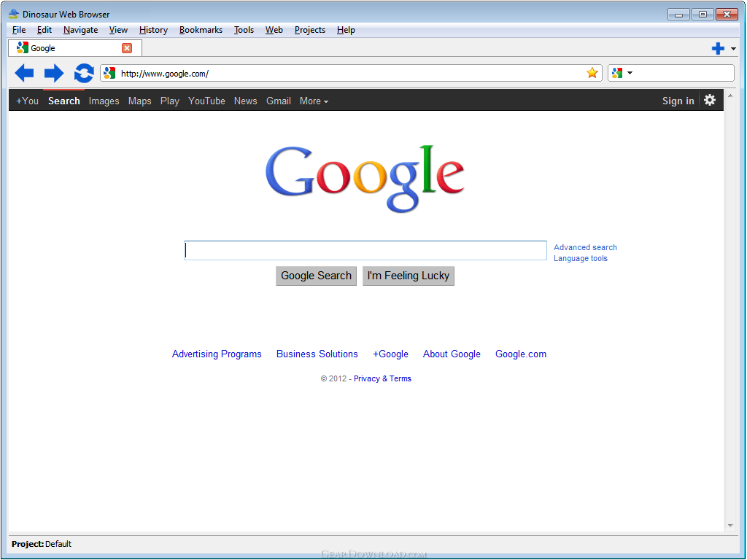This screenshot has width=747, height=560.
Task: Open the Advertising Programs link
Action: point(217,354)
